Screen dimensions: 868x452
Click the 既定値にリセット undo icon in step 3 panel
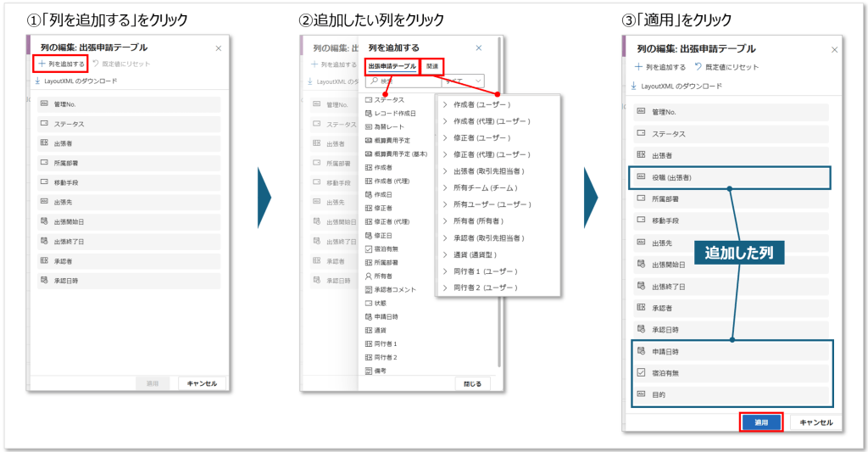click(698, 67)
